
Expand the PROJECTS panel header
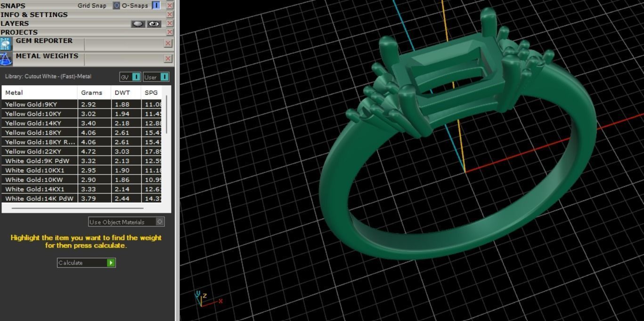(19, 32)
